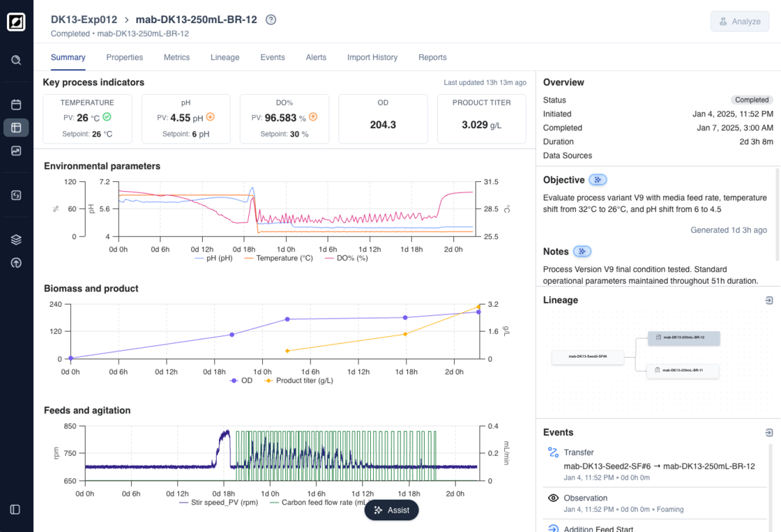The width and height of the screenshot is (781, 532).
Task: Expand the Events panel to full view
Action: coord(768,433)
